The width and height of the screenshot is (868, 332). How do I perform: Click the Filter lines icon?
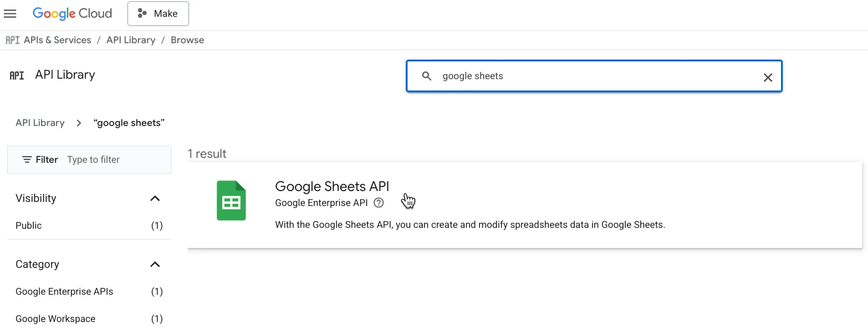tap(27, 160)
